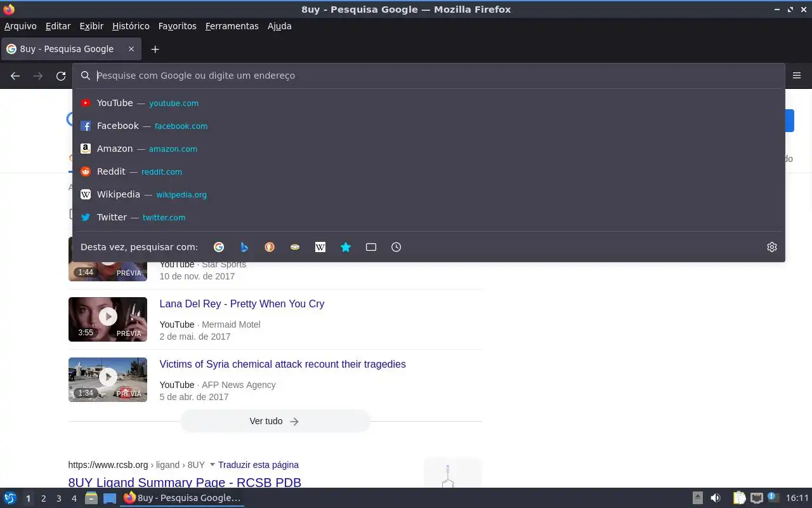Open the system start menu icon
Viewport: 812px width, 508px height.
tap(10, 498)
